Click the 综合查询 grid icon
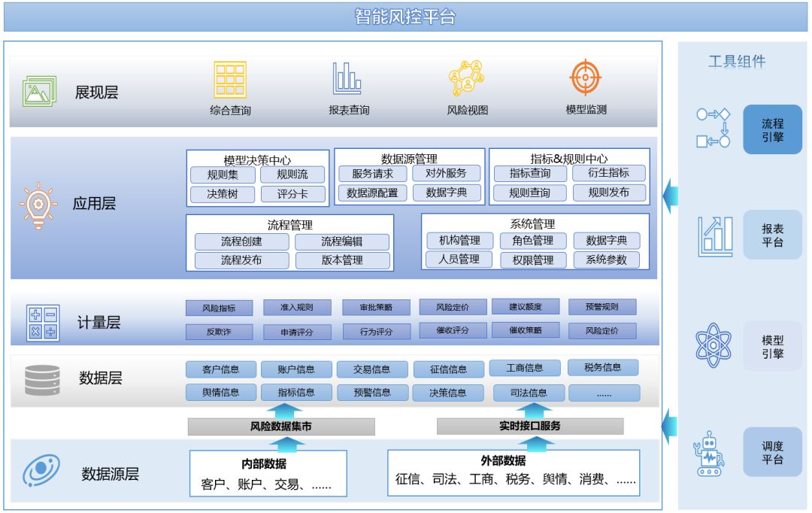The image size is (812, 513). tap(230, 80)
